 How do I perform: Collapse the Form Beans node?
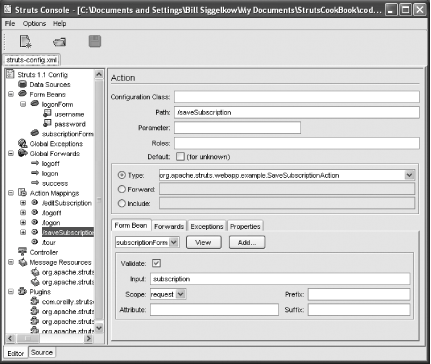11,94
